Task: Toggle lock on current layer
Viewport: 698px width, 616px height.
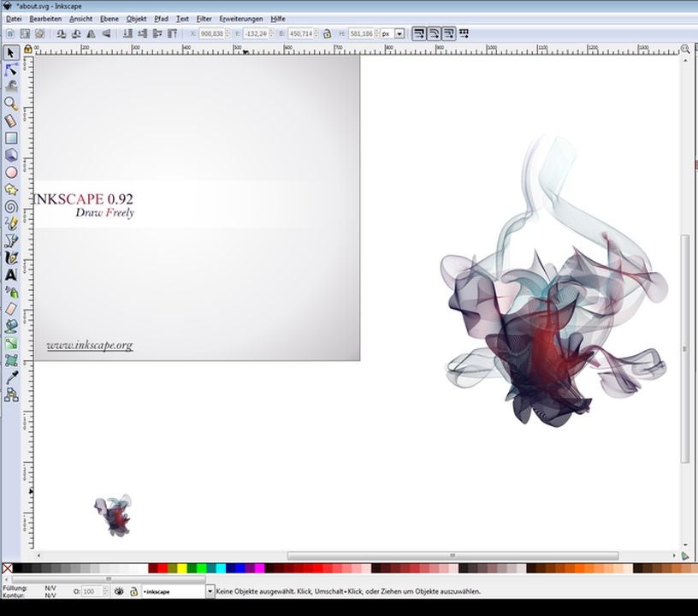Action: tap(133, 591)
